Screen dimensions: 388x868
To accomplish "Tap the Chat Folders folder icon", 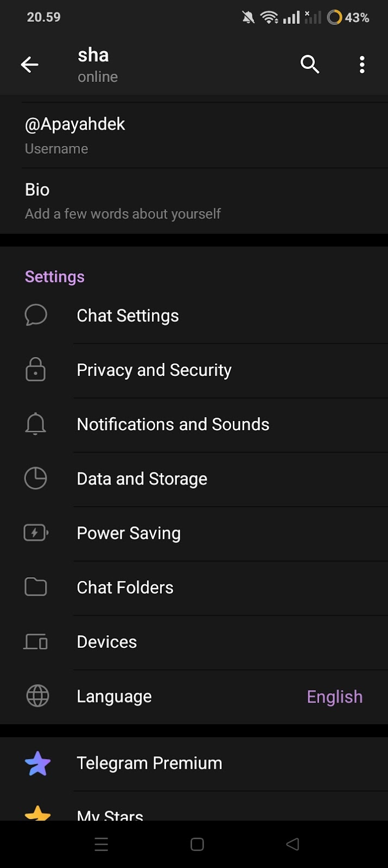I will coord(36,587).
